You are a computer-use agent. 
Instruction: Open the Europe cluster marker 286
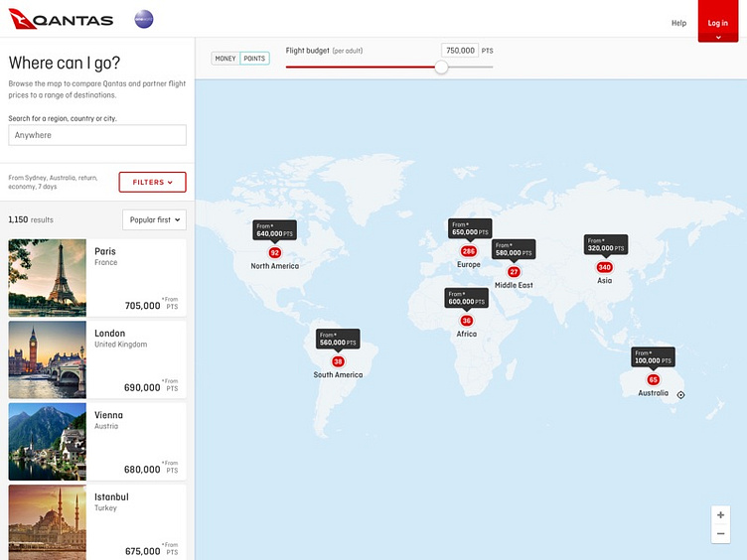point(469,251)
